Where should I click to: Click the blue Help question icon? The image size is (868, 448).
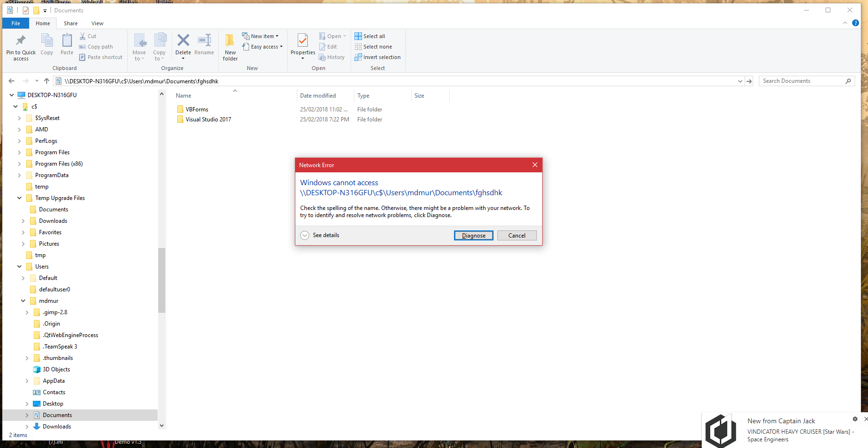coord(856,23)
